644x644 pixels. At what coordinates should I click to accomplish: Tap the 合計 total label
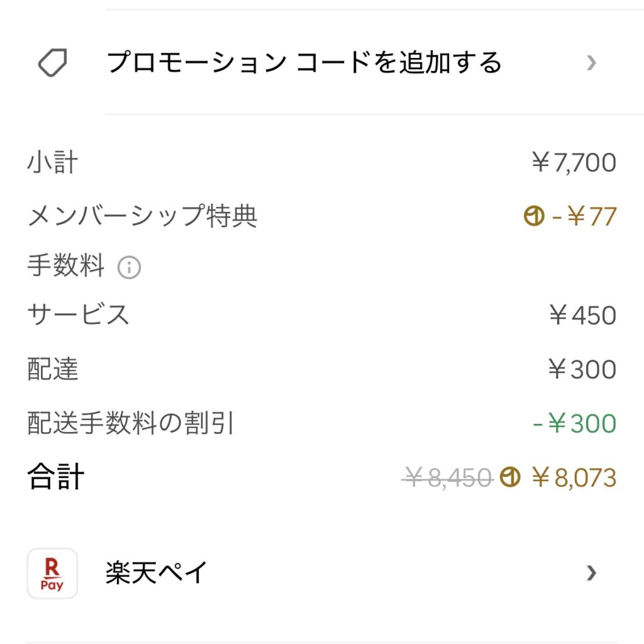(55, 477)
